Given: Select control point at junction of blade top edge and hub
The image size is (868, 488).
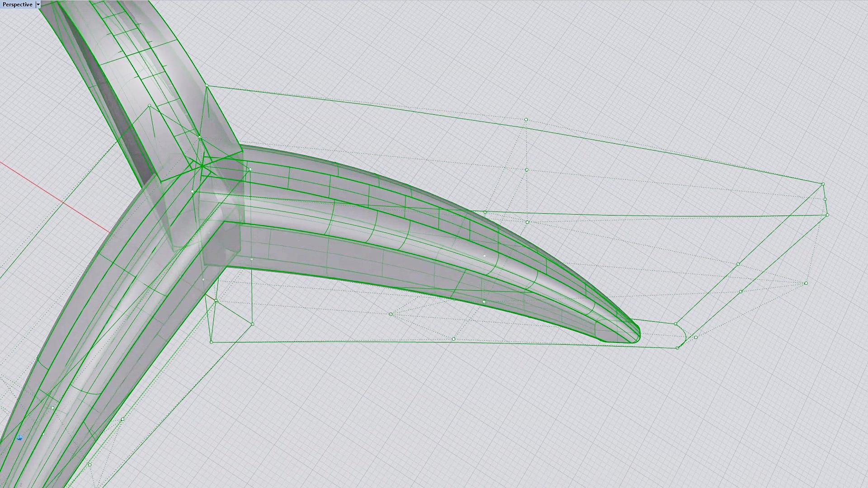Looking at the screenshot, I should coord(250,169).
